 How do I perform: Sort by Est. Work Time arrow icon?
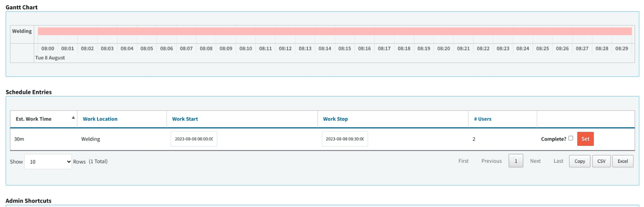point(73,118)
